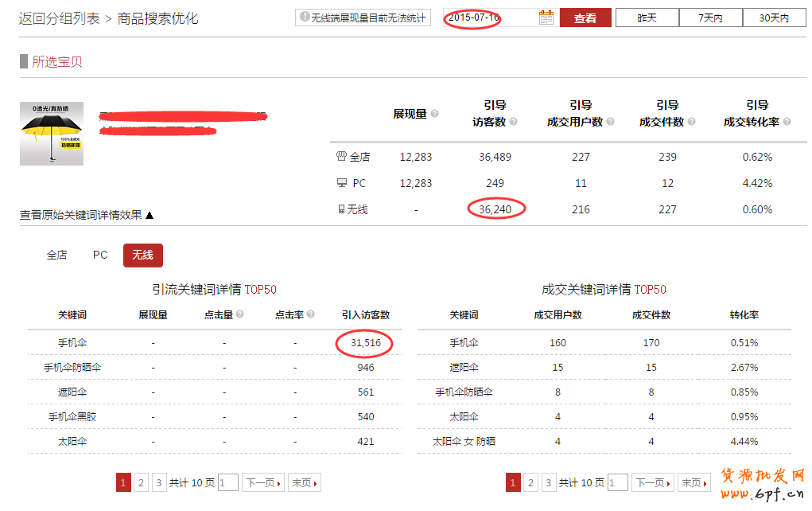Click help icon beside 成交转化率 header
812x511 pixels.
click(787, 122)
